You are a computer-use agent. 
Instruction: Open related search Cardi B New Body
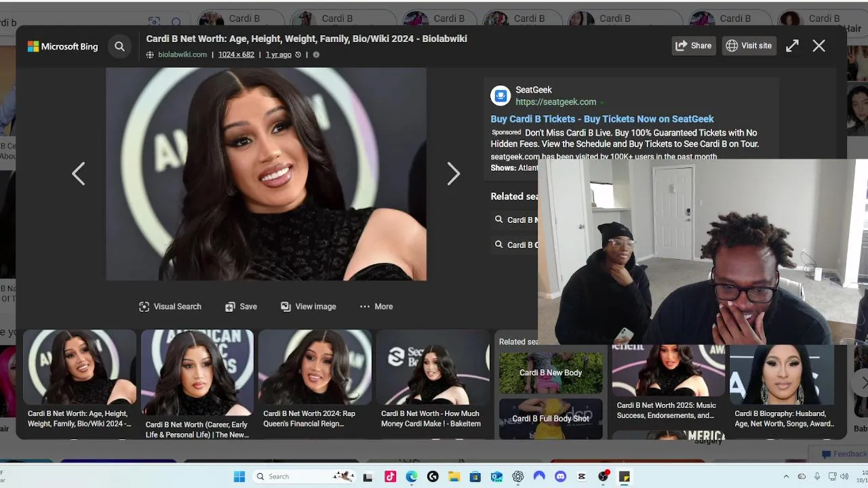click(x=551, y=373)
